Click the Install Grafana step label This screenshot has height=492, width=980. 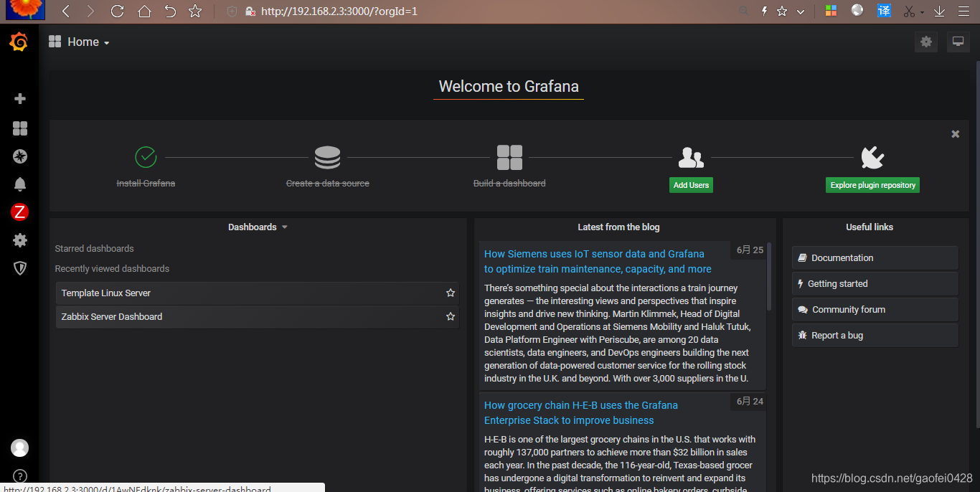pos(146,184)
